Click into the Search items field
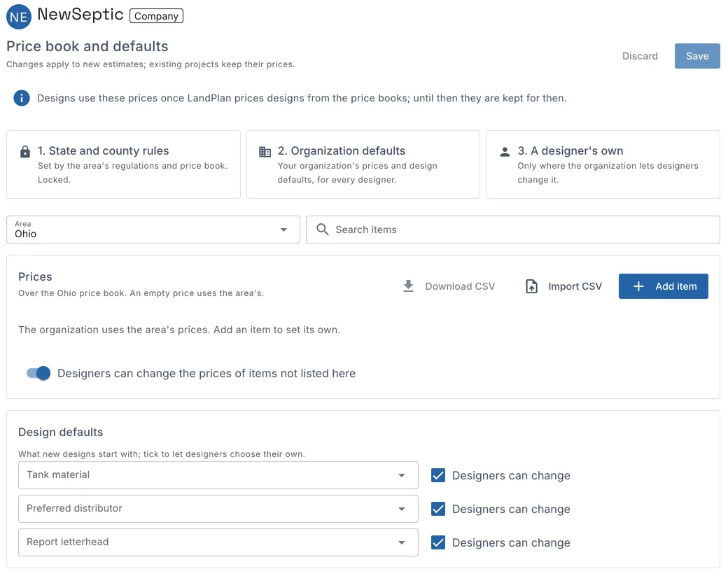Screen dimensions: 728x576 (x=513, y=230)
